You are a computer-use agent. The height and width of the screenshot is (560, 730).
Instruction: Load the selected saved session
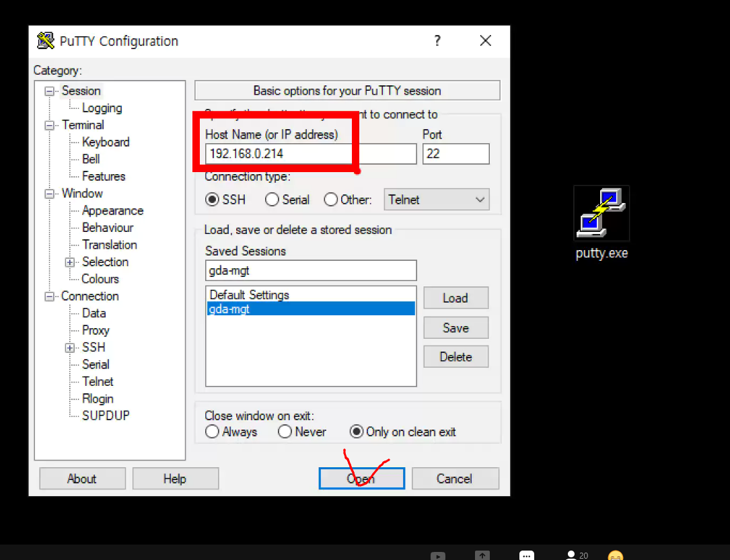455,298
